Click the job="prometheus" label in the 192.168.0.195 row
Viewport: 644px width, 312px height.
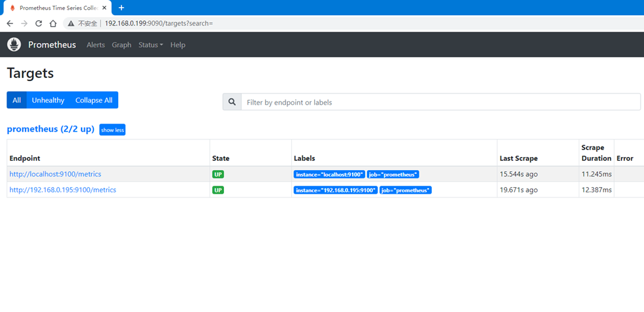[406, 190]
